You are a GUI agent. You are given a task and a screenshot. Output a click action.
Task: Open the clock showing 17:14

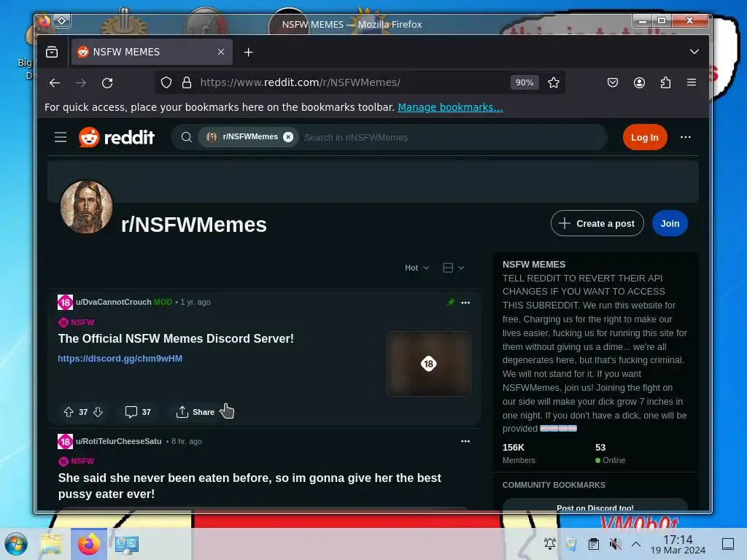pyautogui.click(x=678, y=544)
